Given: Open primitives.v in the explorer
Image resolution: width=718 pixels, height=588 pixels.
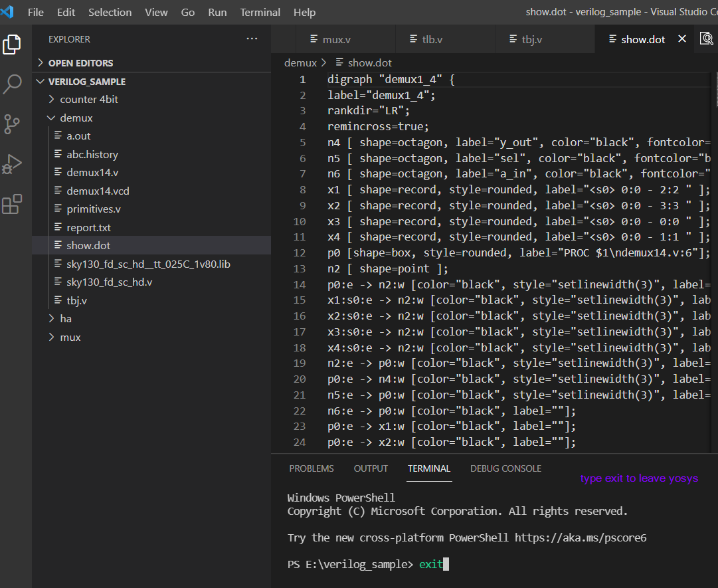Looking at the screenshot, I should (94, 209).
